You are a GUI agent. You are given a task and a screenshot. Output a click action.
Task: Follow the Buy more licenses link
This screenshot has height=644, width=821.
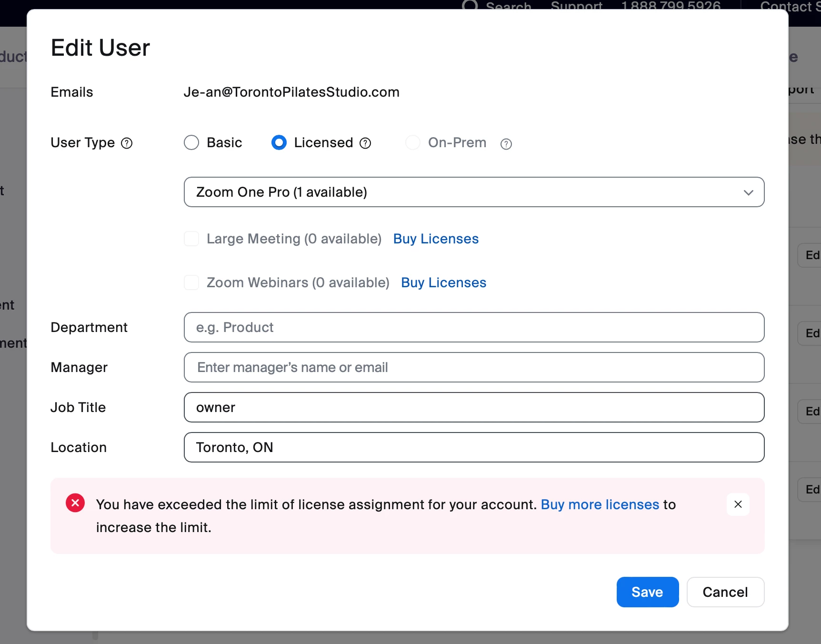click(x=600, y=504)
